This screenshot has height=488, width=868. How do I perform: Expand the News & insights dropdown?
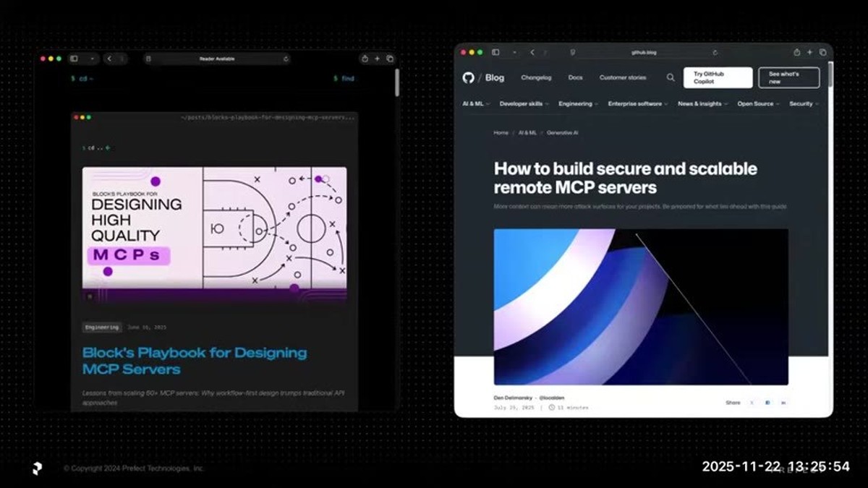703,104
